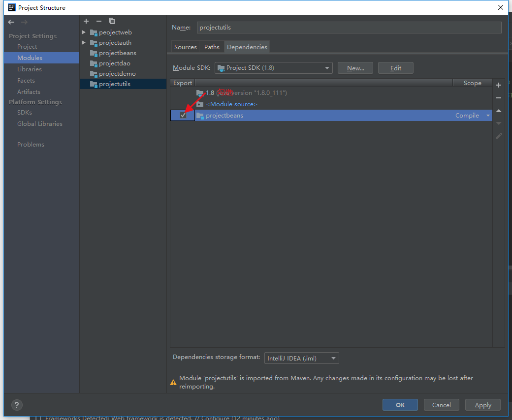Click the Scope column header
The image size is (512, 420).
point(473,83)
